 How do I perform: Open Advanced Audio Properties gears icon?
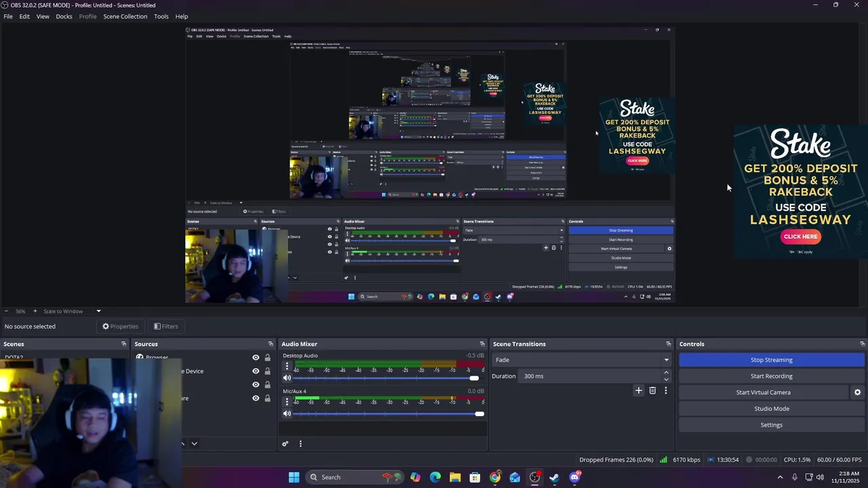click(x=285, y=444)
